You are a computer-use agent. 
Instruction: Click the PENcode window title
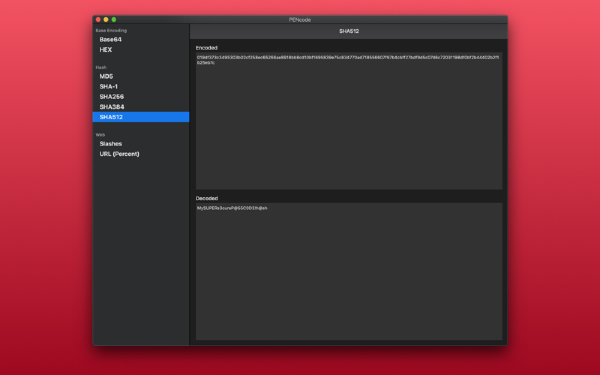click(x=300, y=20)
